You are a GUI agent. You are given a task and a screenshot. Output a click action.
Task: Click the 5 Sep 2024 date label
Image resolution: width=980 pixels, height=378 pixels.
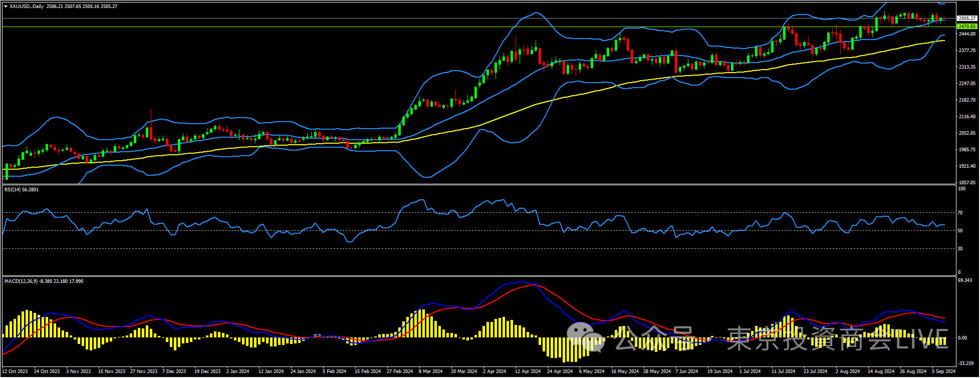[944, 371]
